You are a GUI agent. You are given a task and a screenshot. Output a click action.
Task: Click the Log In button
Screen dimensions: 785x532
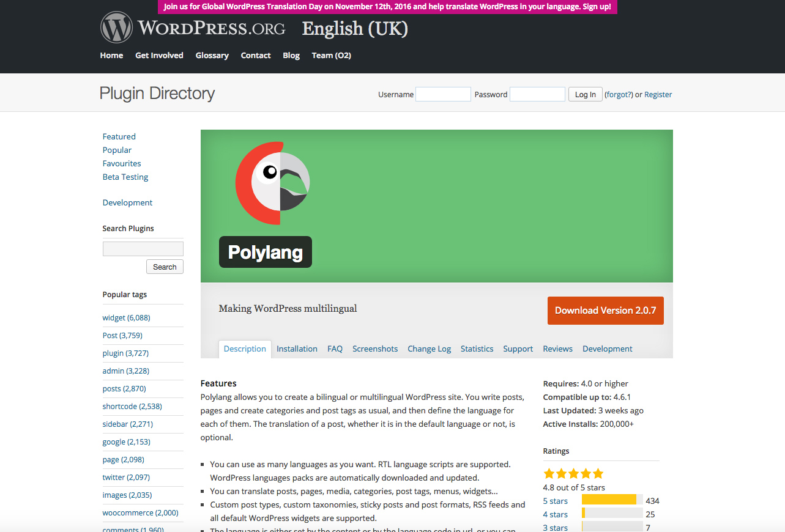click(586, 94)
